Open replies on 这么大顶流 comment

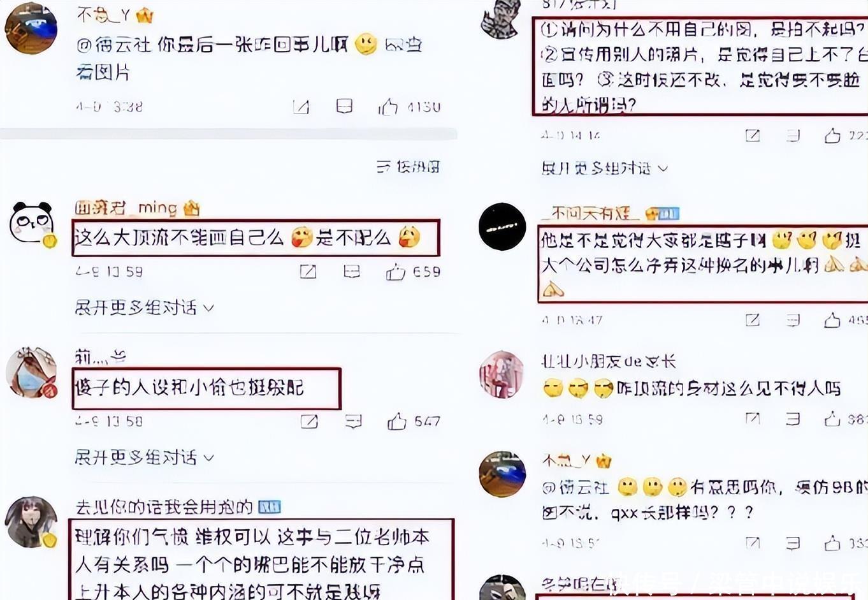point(352,272)
